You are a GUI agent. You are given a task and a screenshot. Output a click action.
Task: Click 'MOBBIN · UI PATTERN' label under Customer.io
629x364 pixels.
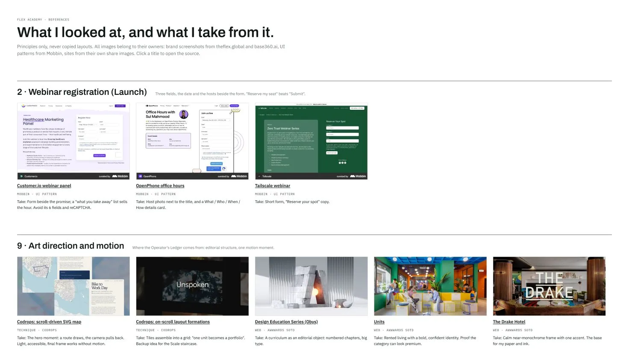(x=37, y=194)
